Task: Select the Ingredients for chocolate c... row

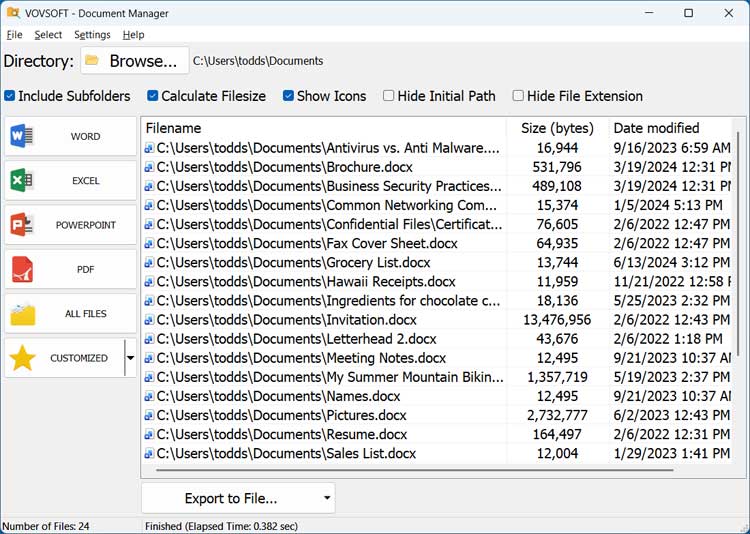Action: click(x=437, y=300)
